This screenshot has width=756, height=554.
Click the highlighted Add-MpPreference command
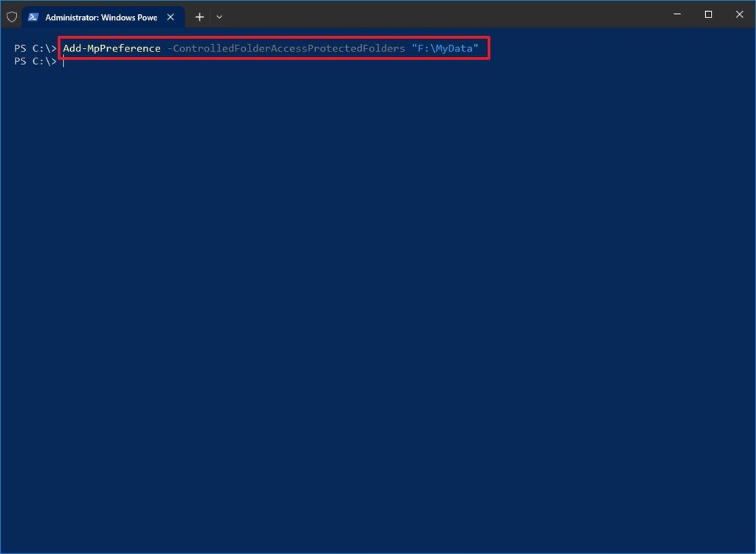pos(111,48)
